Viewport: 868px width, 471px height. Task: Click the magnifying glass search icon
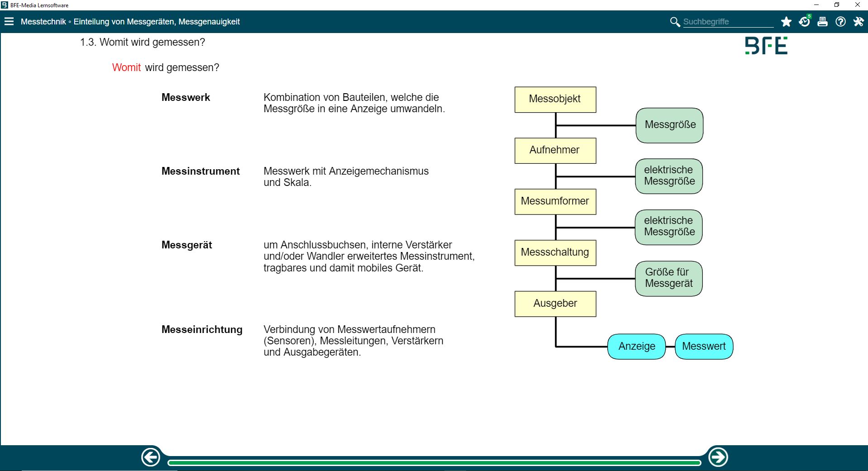[x=674, y=22]
